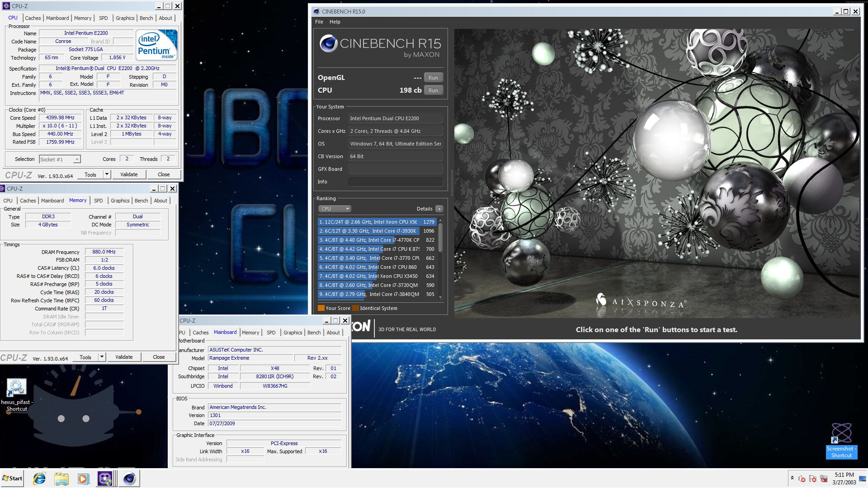Switch to Cinebench taskbar icon
The image size is (868, 488).
click(129, 479)
